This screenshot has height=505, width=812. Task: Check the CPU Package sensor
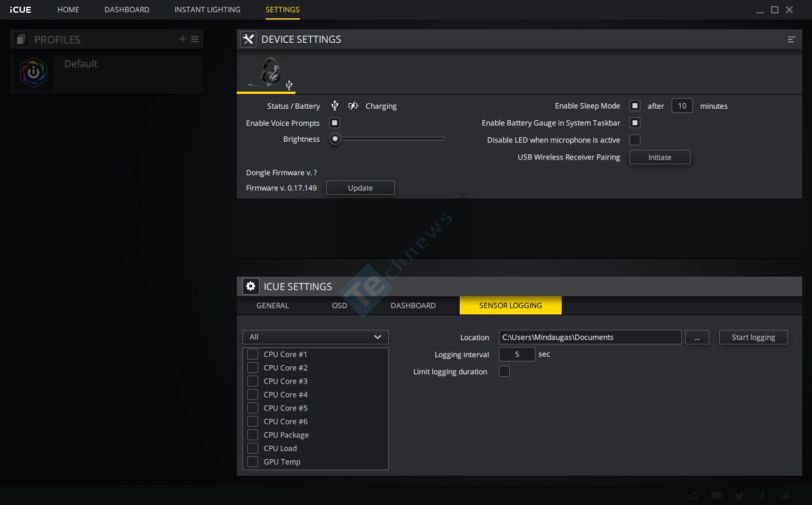point(253,435)
